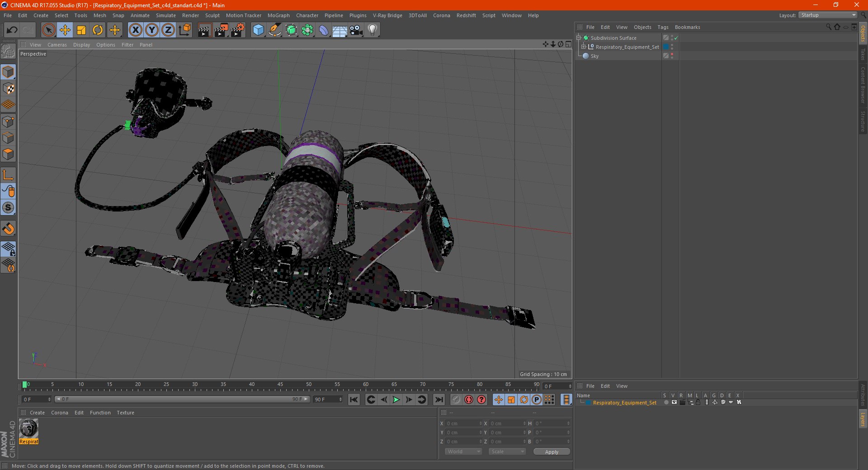Viewport: 868px width, 470px height.
Task: Expand the Respiratory_Equipment_Set tree item
Action: point(584,47)
